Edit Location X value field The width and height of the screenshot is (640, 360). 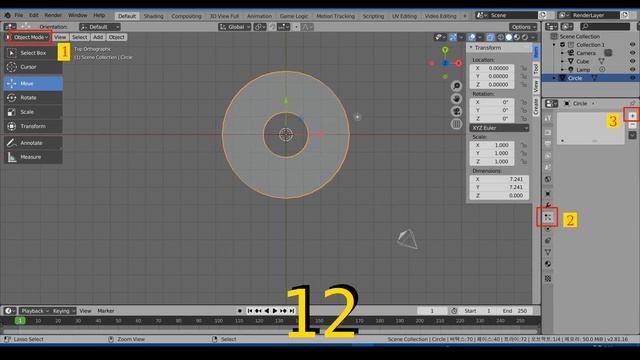tap(491, 68)
